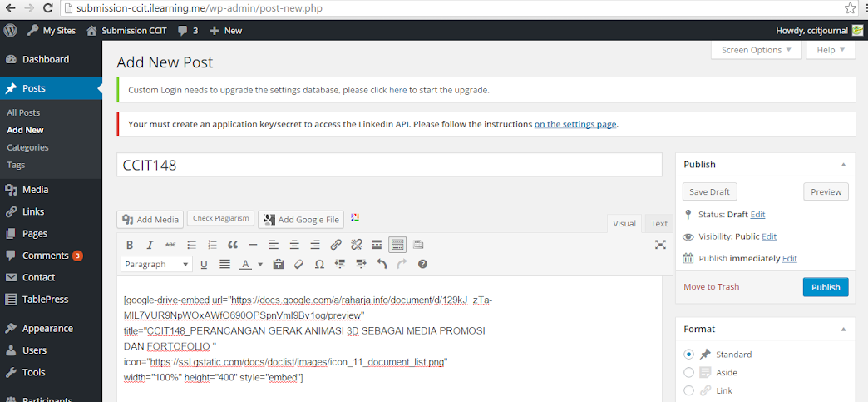Insert a bulleted list
Image resolution: width=868 pixels, height=402 pixels.
[191, 245]
